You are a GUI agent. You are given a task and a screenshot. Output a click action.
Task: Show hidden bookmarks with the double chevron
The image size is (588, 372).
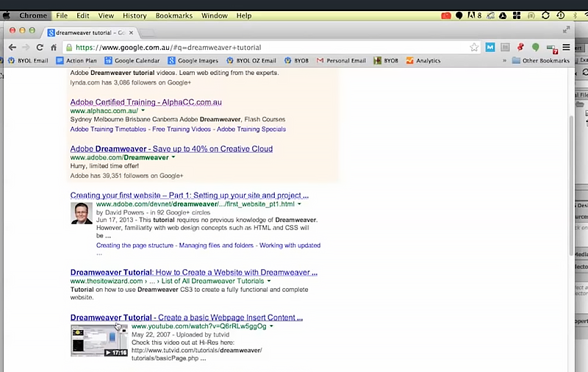click(504, 60)
